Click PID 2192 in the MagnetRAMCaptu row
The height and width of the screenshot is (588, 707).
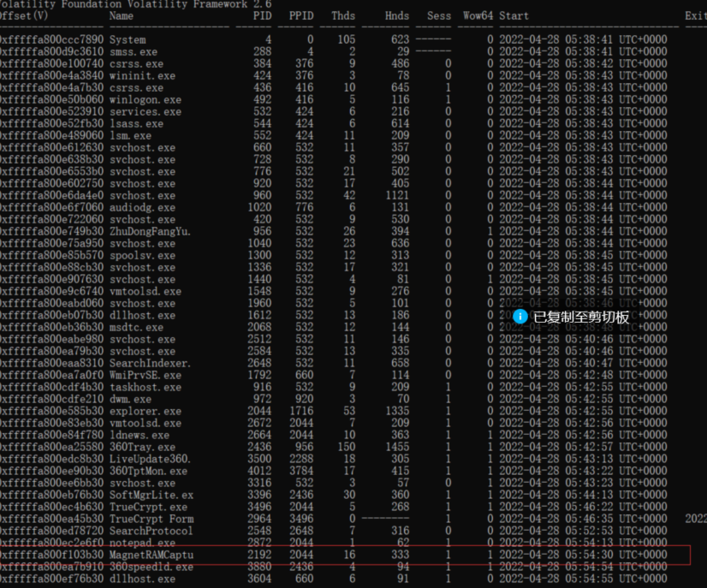coord(259,555)
